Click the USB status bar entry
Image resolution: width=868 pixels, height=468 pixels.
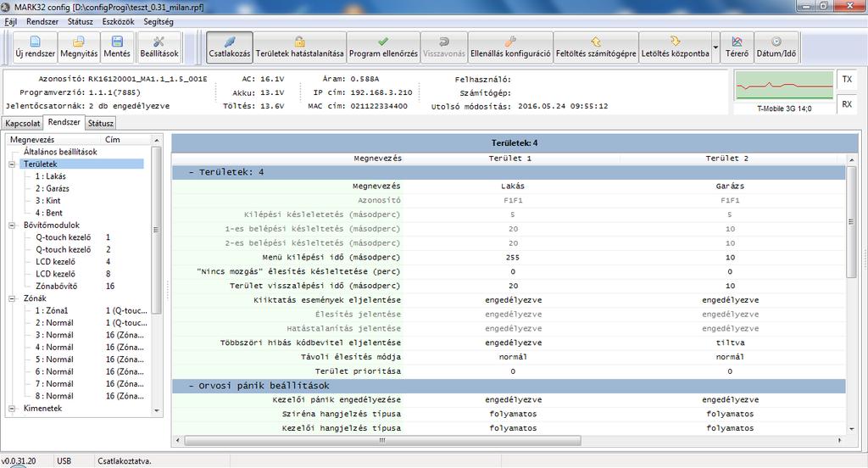coord(64,461)
